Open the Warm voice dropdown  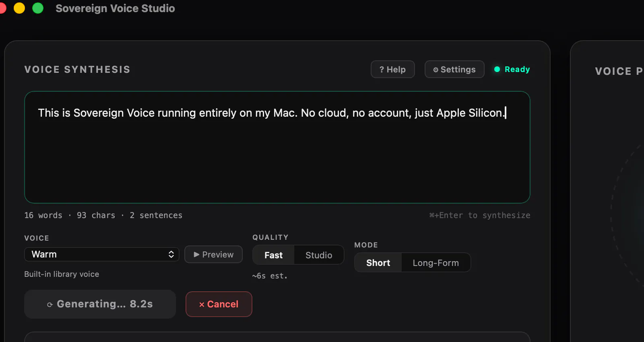[x=102, y=254]
